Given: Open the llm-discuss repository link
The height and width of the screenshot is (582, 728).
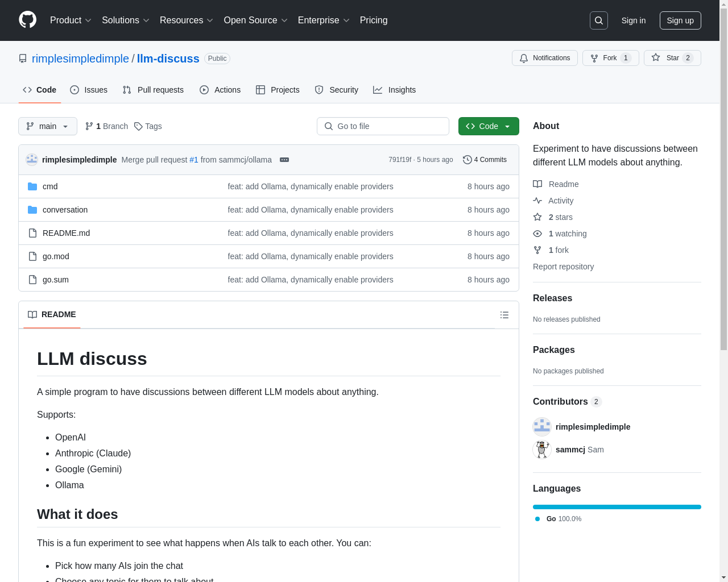Looking at the screenshot, I should tap(168, 59).
